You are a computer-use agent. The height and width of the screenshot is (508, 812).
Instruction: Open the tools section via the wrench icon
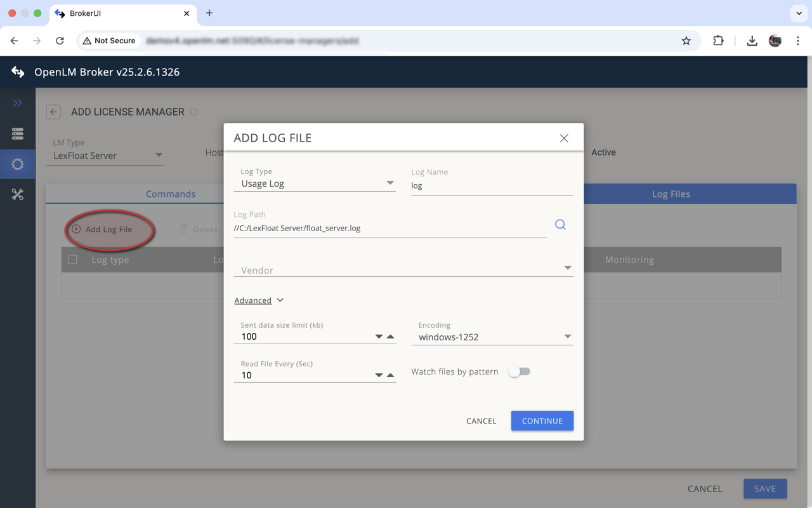[18, 194]
